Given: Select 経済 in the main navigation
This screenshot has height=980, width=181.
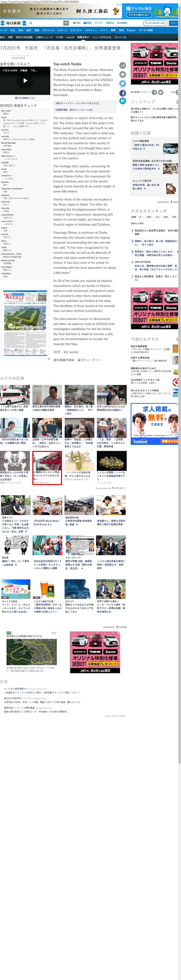Looking at the screenshot, I should [x=29, y=30].
